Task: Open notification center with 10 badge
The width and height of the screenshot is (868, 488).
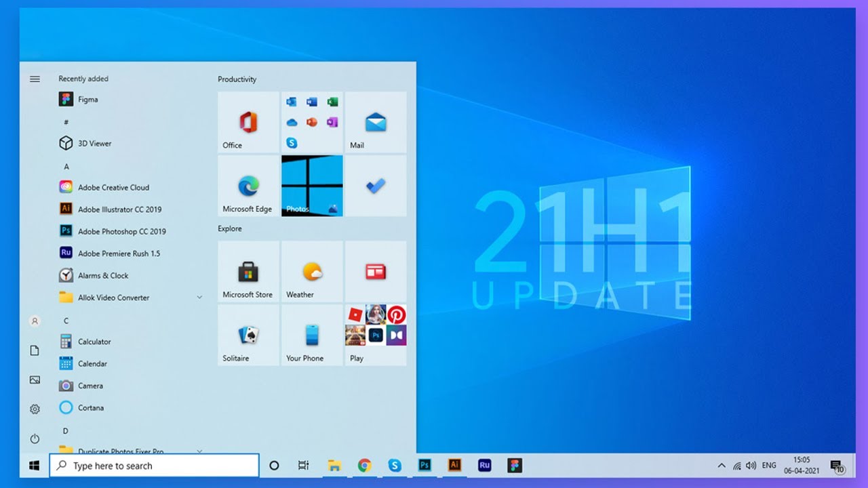Action: (x=837, y=466)
